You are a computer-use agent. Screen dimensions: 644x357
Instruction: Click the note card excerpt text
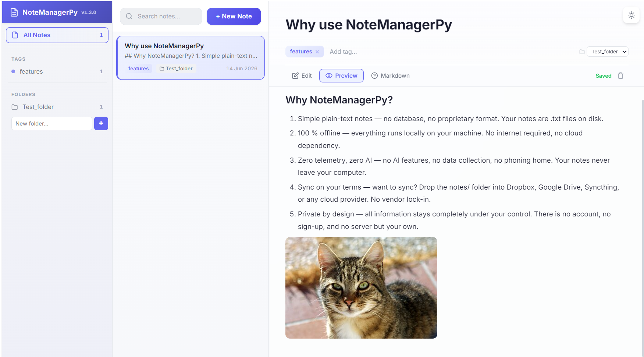click(191, 56)
